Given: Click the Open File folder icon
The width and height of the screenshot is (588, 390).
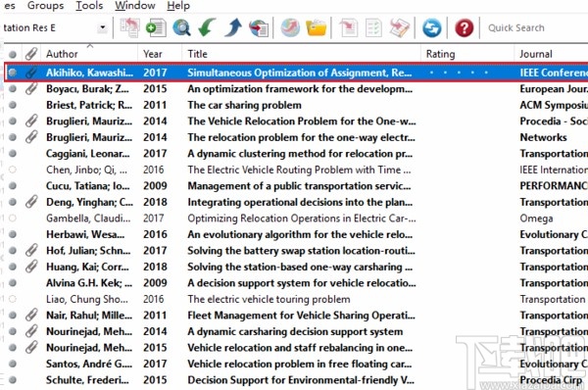Looking at the screenshot, I should tap(317, 28).
